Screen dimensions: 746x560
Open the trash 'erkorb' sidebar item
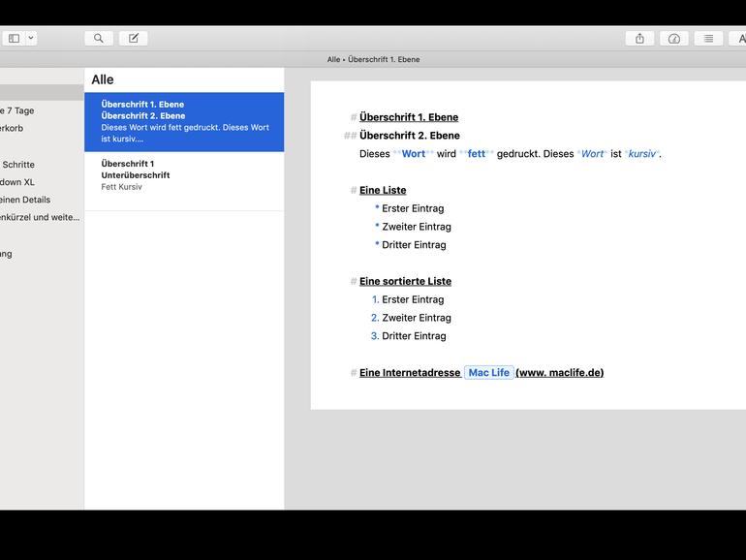(x=12, y=129)
